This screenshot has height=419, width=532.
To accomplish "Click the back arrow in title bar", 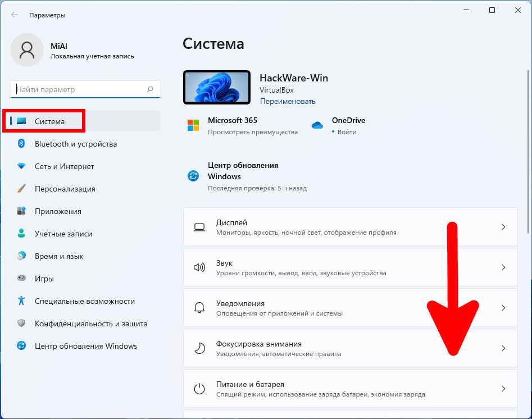I will coord(15,15).
